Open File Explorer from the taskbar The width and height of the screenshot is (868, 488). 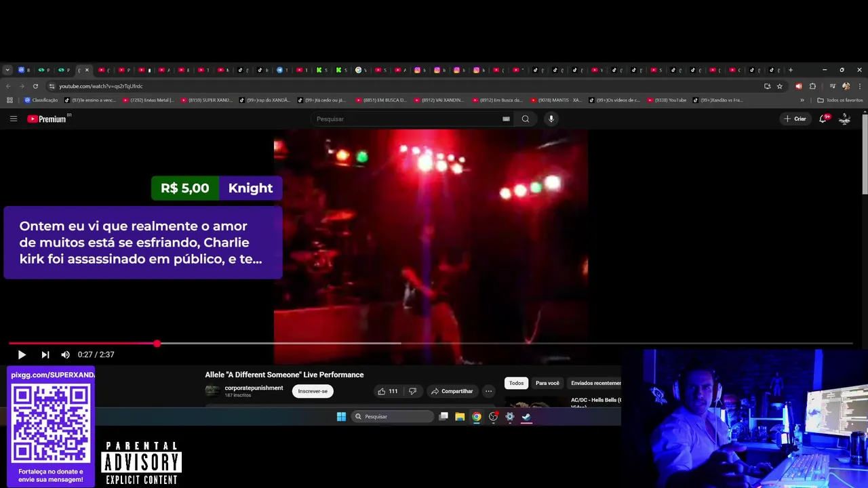click(x=460, y=416)
